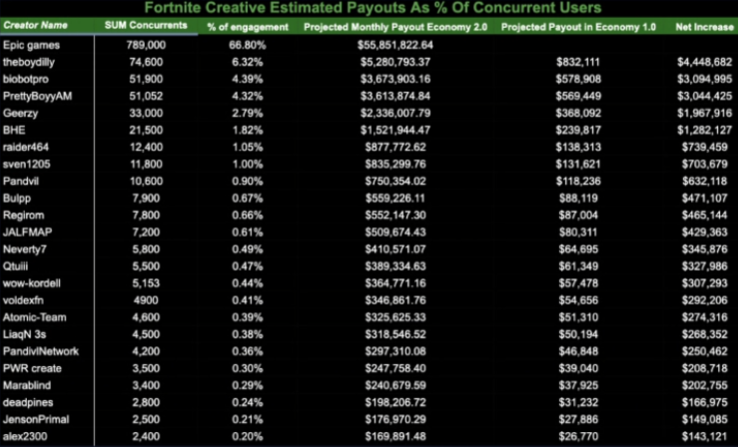This screenshot has width=738, height=447.
Task: Click the Atomic-Team creator cell
Action: tap(34, 317)
